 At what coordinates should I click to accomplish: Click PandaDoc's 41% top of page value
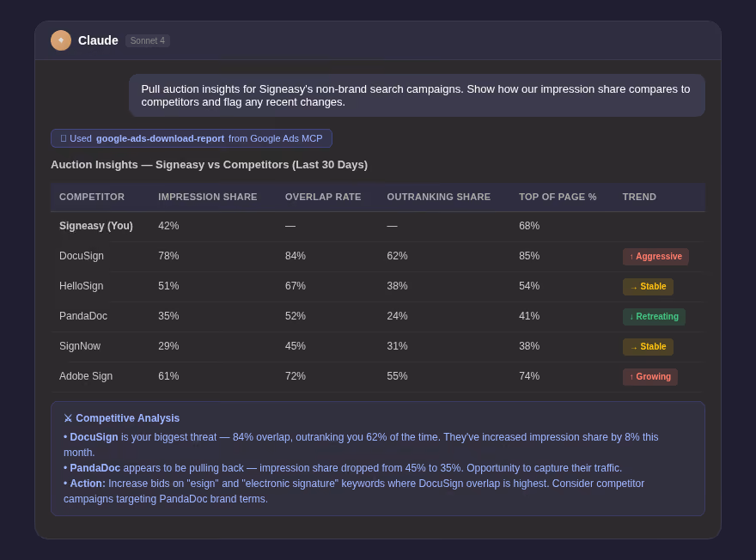pyautogui.click(x=529, y=316)
